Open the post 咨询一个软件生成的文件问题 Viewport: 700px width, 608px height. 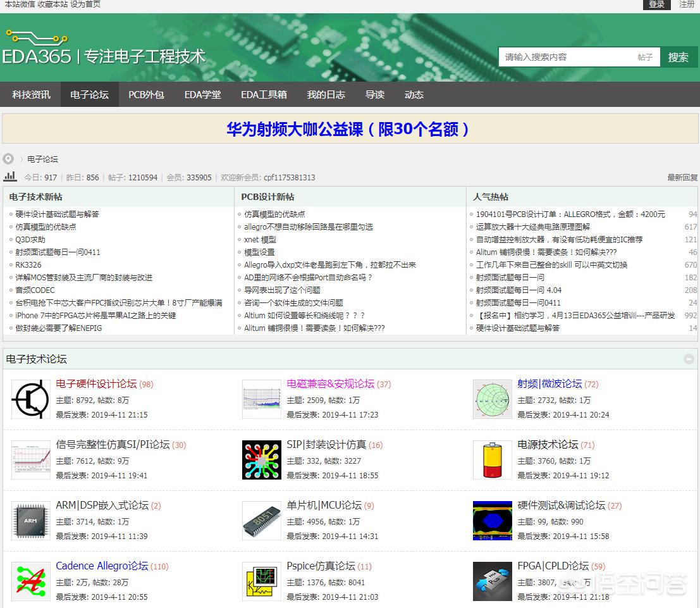pos(294,303)
